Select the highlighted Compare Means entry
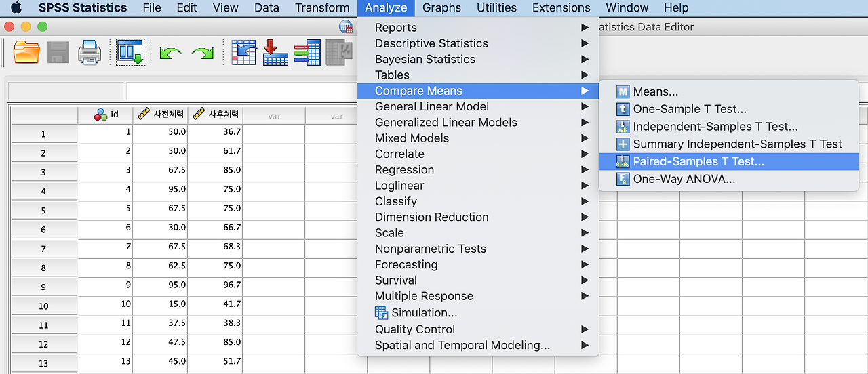Screen dimensions: 868x374 [478, 91]
